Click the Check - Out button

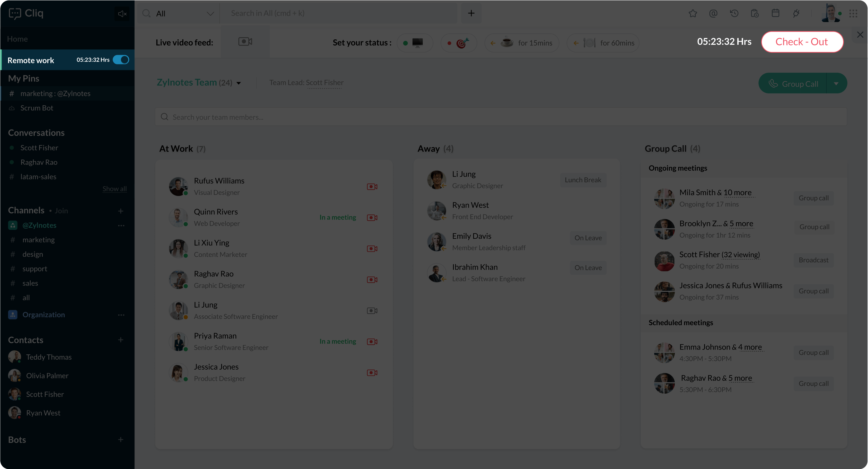802,42
